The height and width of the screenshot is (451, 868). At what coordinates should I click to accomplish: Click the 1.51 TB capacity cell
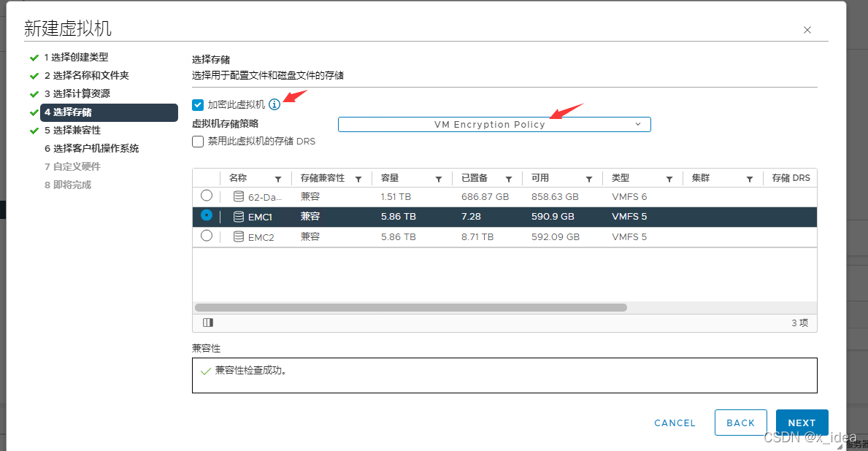(x=396, y=197)
